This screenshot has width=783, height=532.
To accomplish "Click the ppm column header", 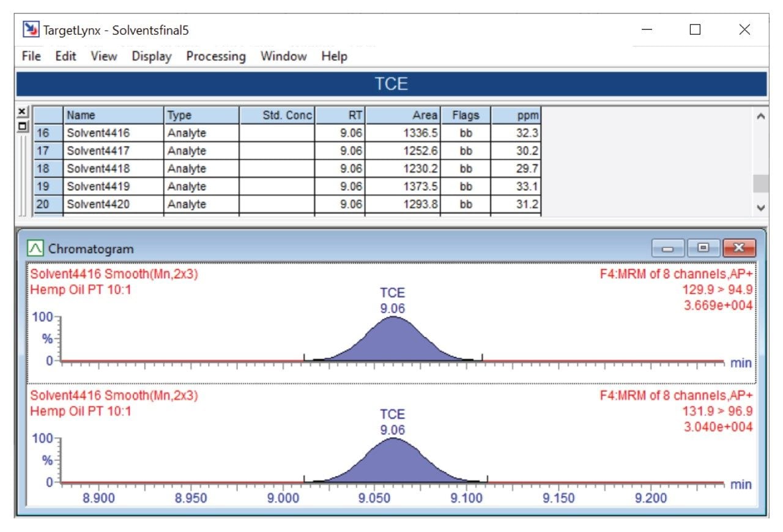I will [516, 115].
